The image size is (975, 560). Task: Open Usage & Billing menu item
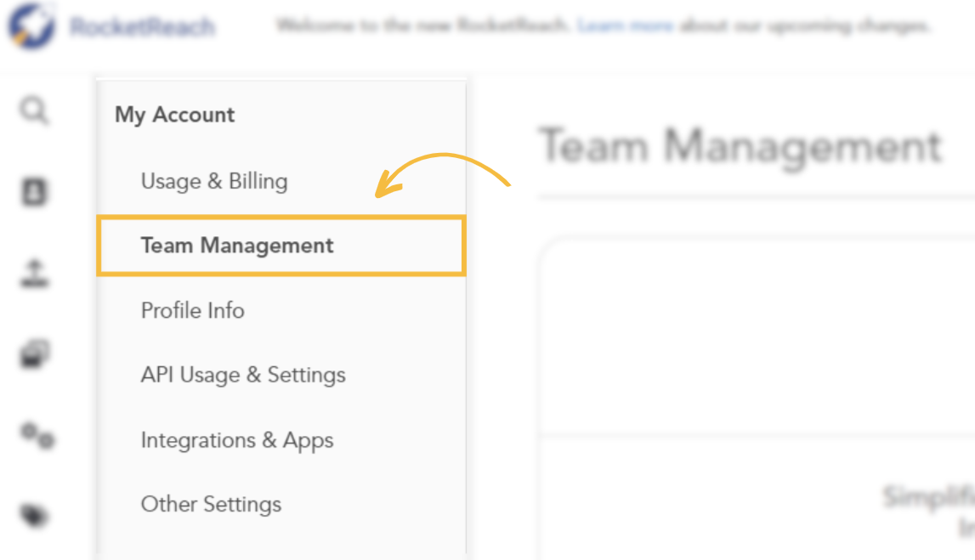(214, 182)
